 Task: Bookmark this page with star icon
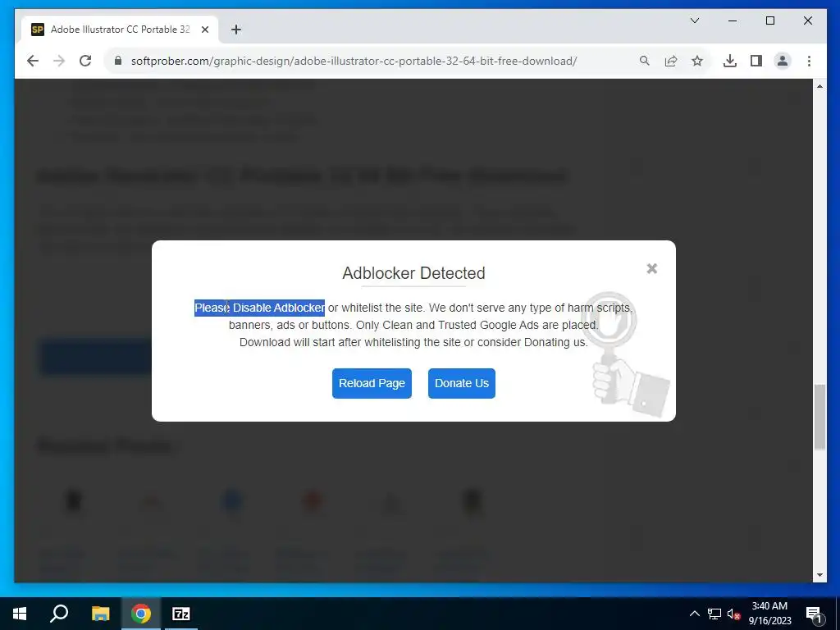coord(697,61)
